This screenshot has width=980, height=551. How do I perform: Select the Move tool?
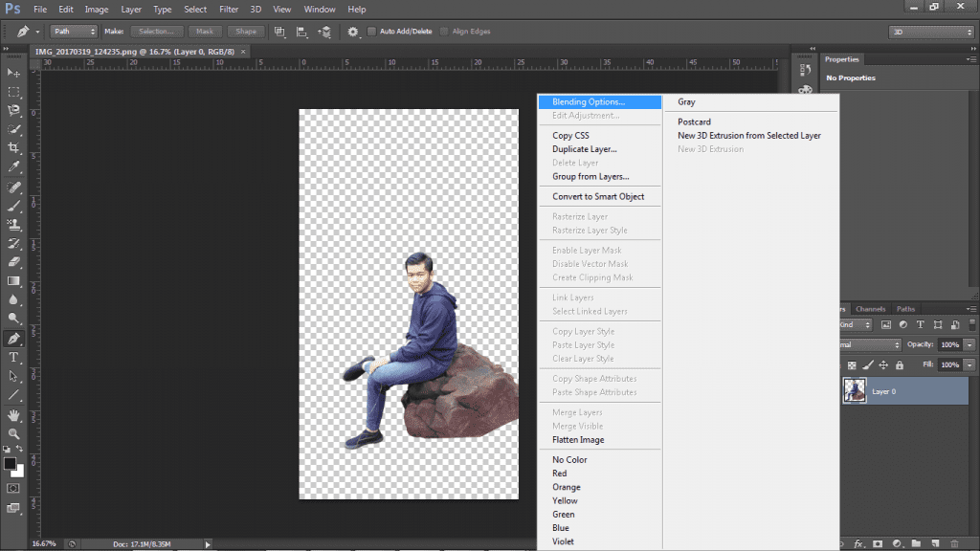tap(13, 73)
